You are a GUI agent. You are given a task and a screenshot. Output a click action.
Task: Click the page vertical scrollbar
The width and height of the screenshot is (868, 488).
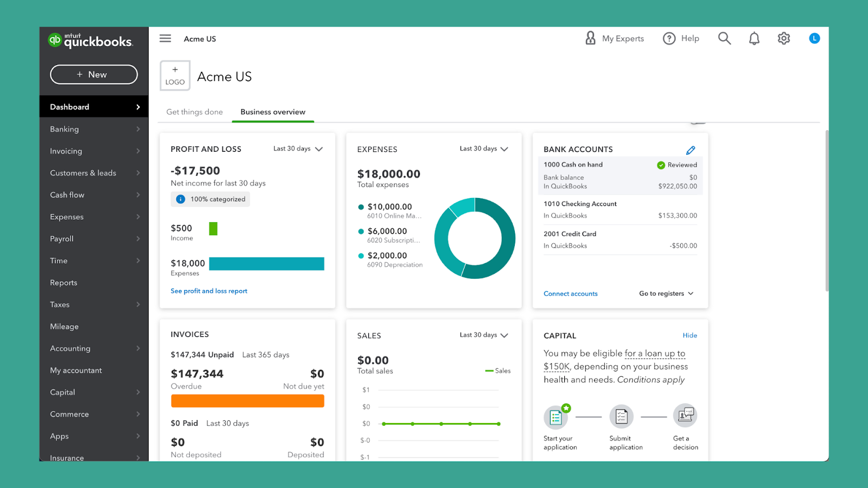(827, 210)
